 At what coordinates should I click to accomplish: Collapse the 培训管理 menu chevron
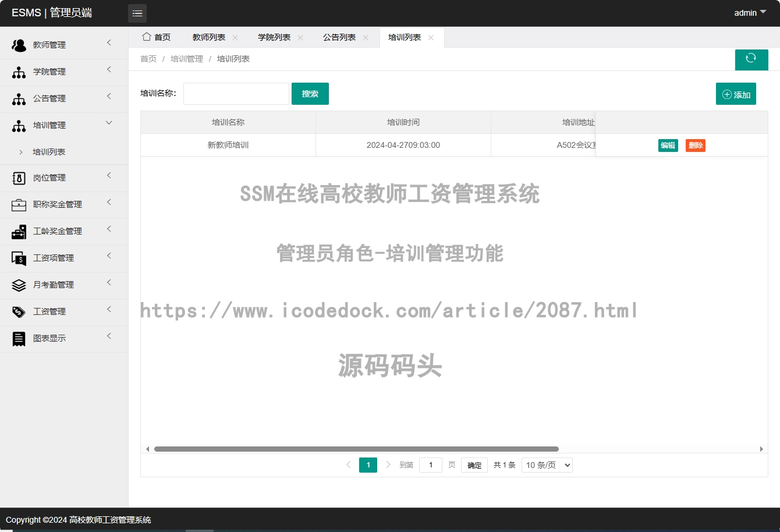(x=109, y=123)
